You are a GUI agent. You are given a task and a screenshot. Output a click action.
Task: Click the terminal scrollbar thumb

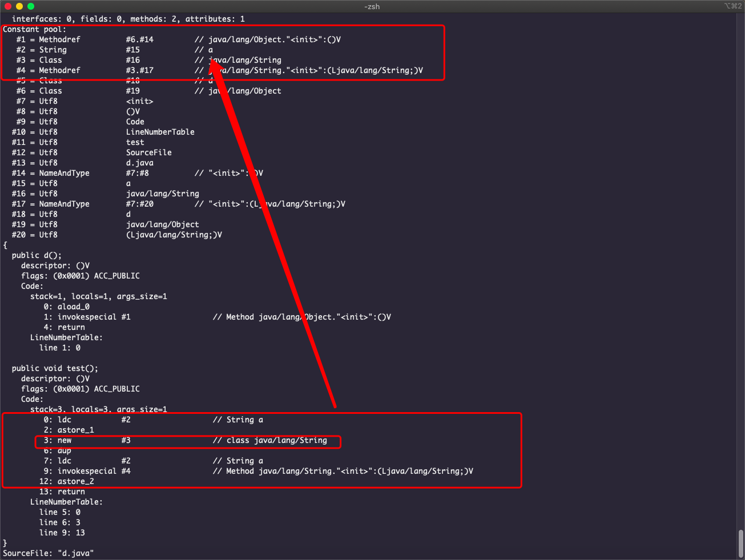point(740,543)
